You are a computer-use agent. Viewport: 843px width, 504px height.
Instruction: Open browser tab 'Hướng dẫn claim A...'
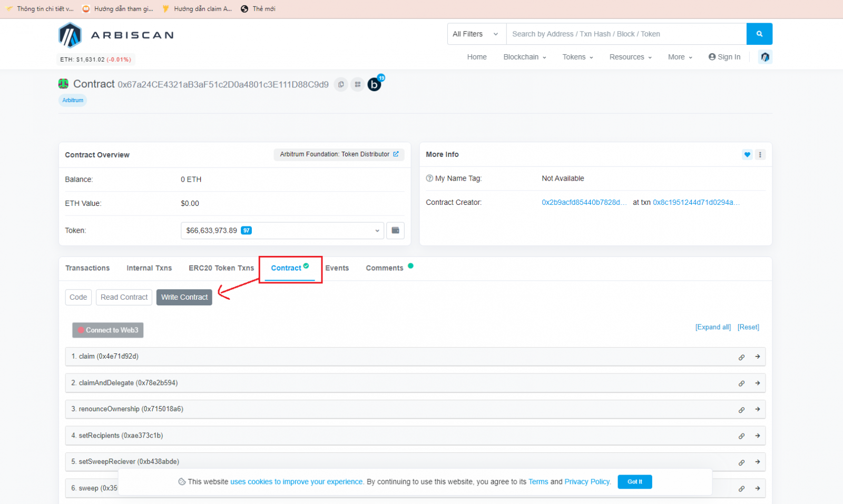point(198,9)
